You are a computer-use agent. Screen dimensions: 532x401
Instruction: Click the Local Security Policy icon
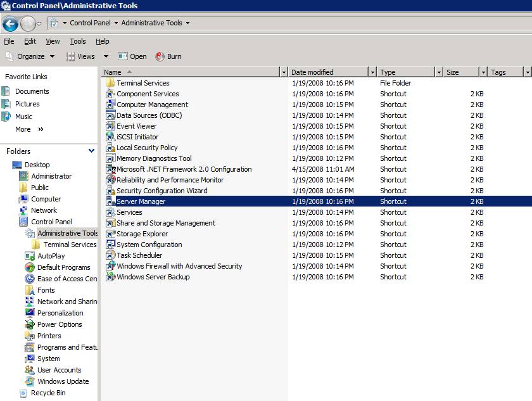[x=110, y=148]
